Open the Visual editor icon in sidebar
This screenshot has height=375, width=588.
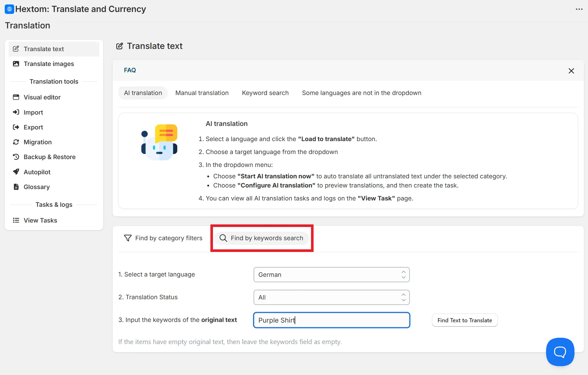pos(16,97)
